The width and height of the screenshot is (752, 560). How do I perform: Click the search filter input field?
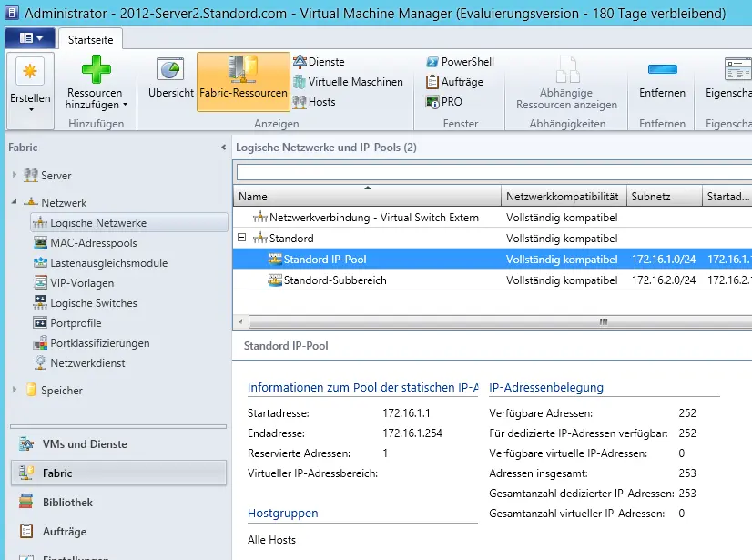(x=492, y=171)
